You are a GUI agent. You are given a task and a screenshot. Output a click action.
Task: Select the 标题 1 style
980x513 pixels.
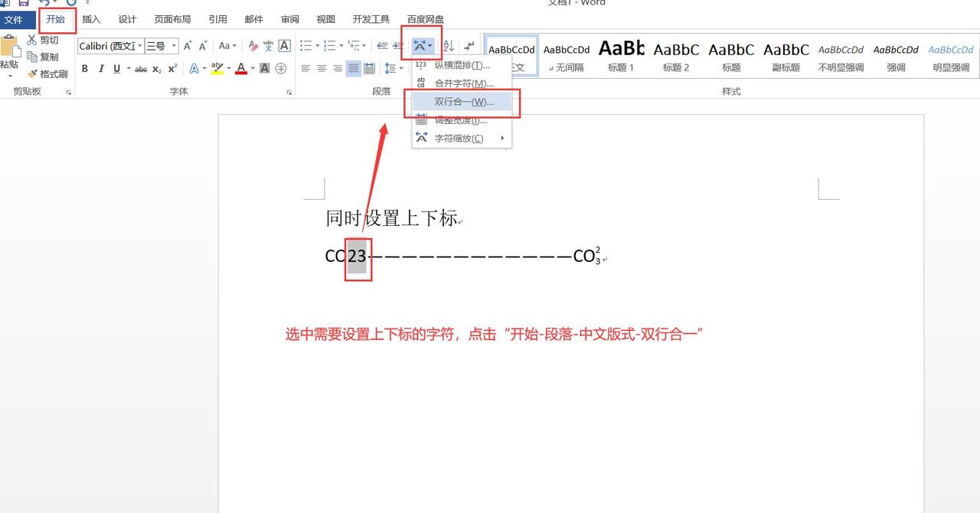click(x=620, y=54)
